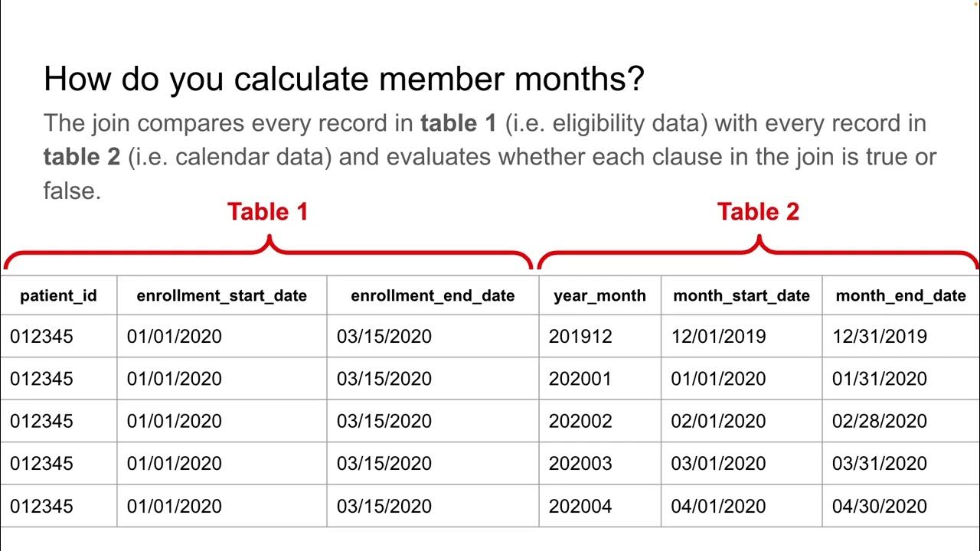This screenshot has width=980, height=551.
Task: Select the month_end_date column header
Action: 900,295
